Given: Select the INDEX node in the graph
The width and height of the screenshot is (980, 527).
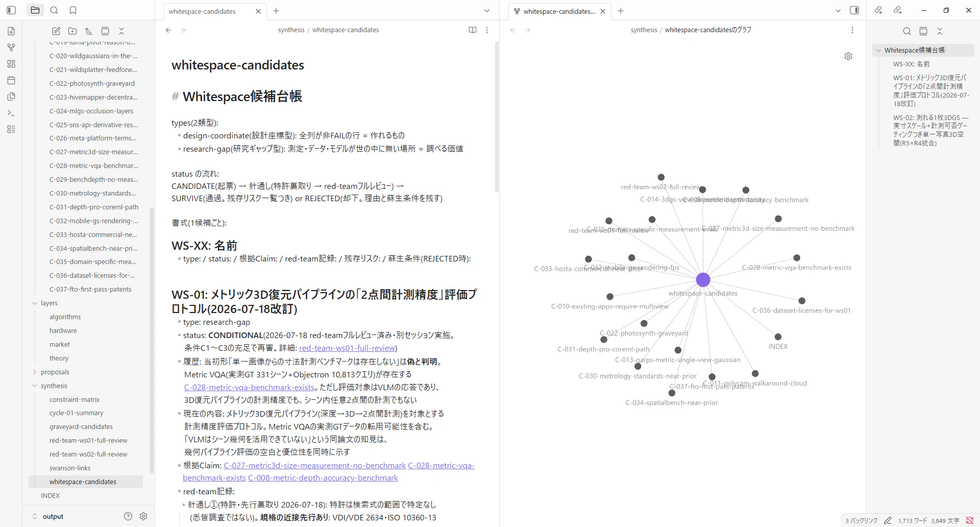Looking at the screenshot, I should click(778, 337).
